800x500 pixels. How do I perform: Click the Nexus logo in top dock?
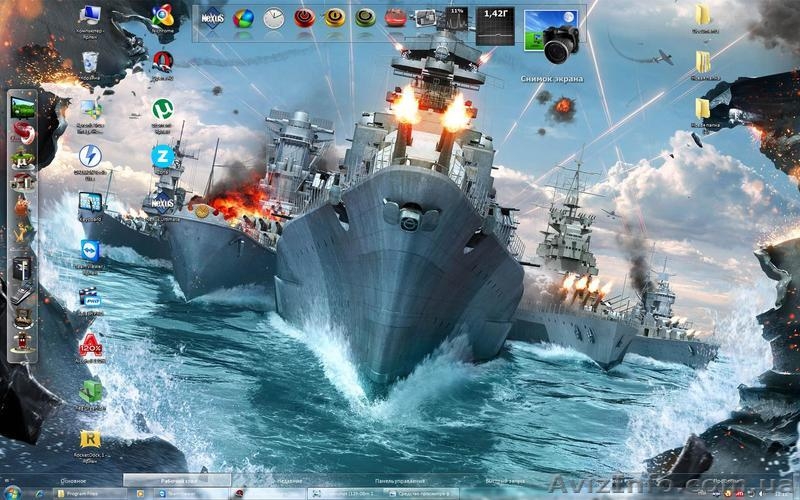click(213, 17)
